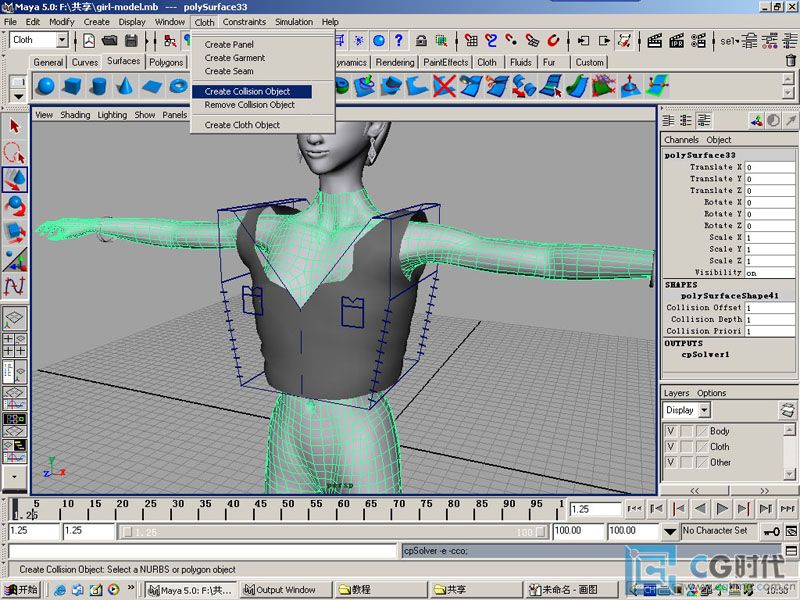This screenshot has width=800, height=600.
Task: Activate the Rotate tool
Action: 14,206
